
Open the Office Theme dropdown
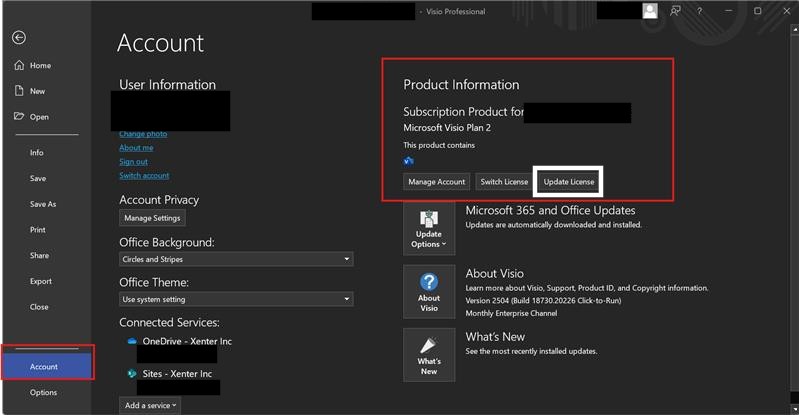[x=236, y=299]
